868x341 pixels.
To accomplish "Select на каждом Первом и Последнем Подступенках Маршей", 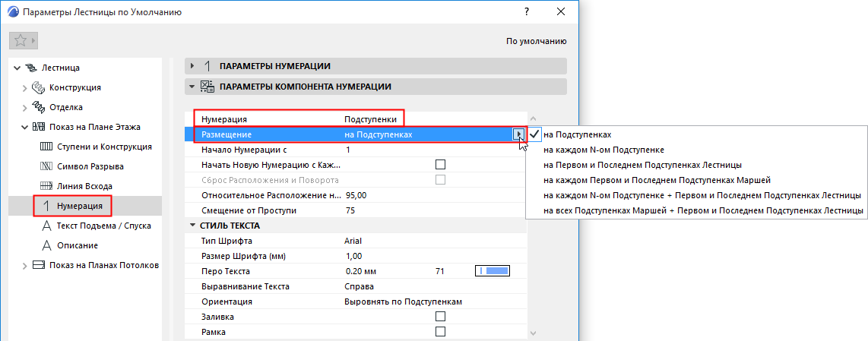I will 657,179.
